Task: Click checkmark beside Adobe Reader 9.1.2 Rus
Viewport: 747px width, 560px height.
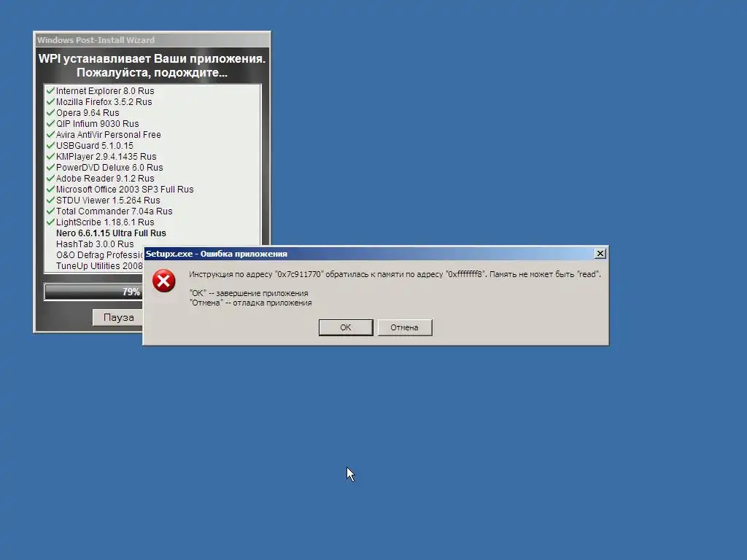Action: pos(50,178)
